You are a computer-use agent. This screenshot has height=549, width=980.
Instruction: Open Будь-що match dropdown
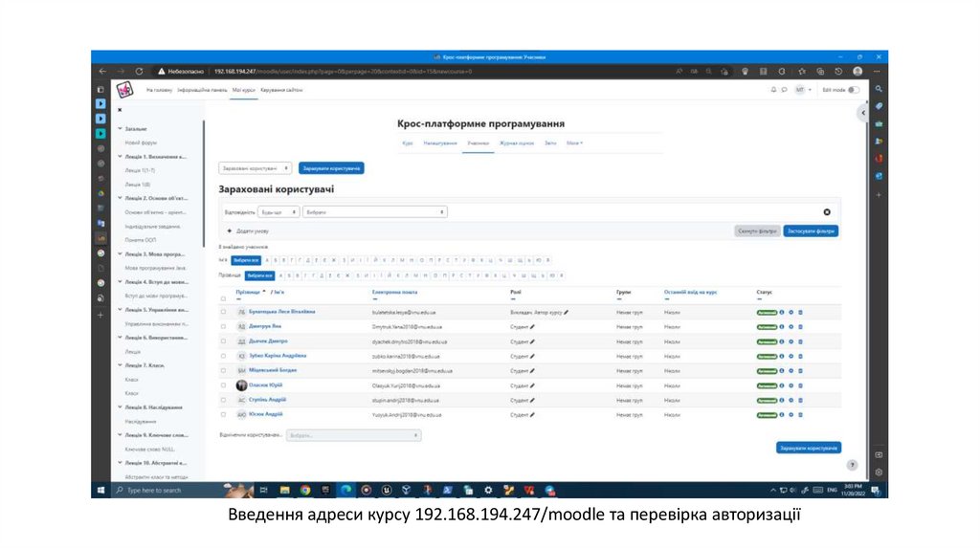click(x=278, y=212)
